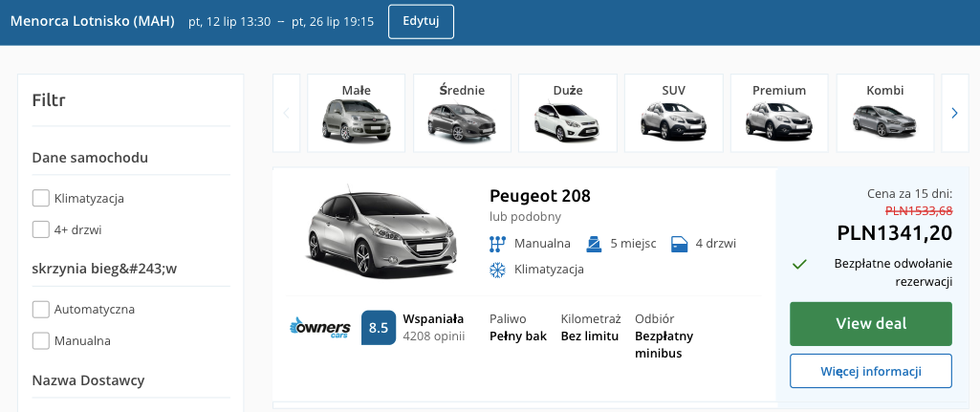Click the Edytuj search button
Viewport: 980px width, 412px height.
click(x=422, y=22)
